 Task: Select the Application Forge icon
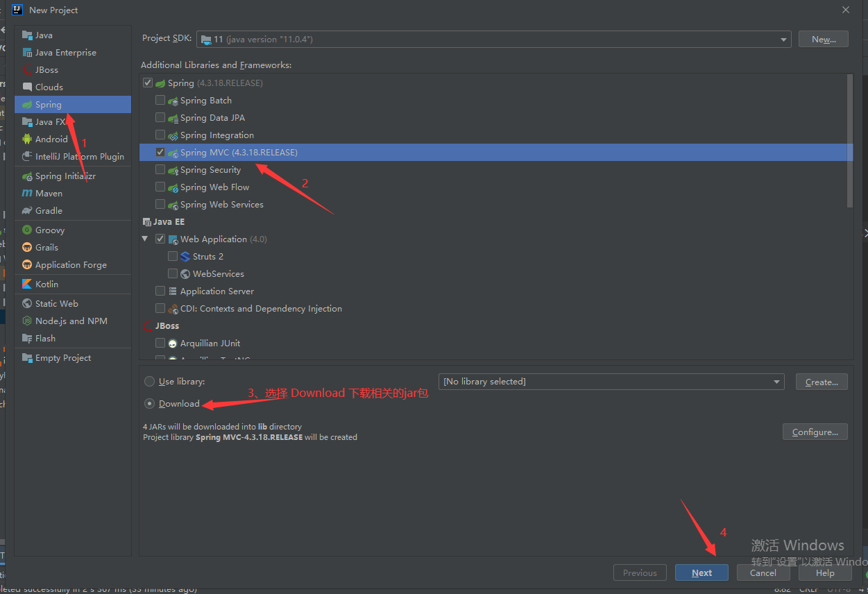(x=27, y=265)
